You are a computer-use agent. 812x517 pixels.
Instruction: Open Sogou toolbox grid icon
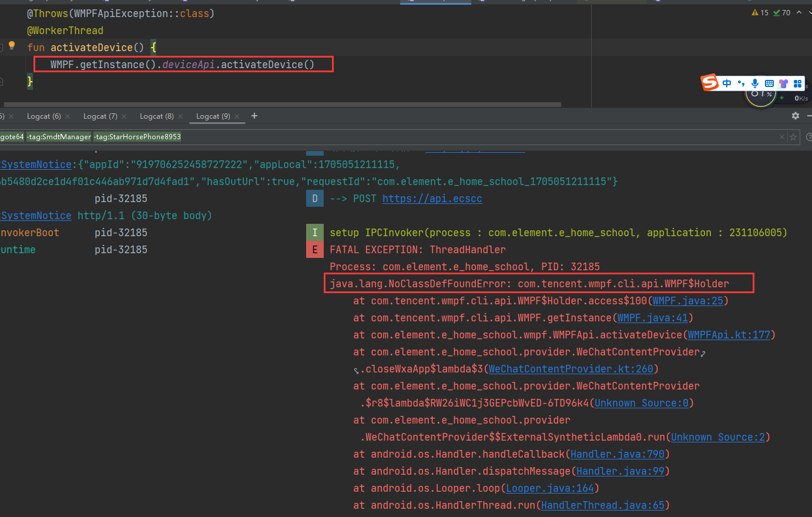click(x=797, y=83)
